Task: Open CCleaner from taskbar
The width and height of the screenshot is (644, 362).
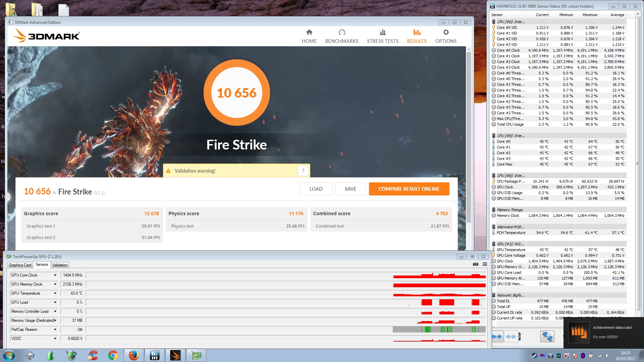Action: 93,356
